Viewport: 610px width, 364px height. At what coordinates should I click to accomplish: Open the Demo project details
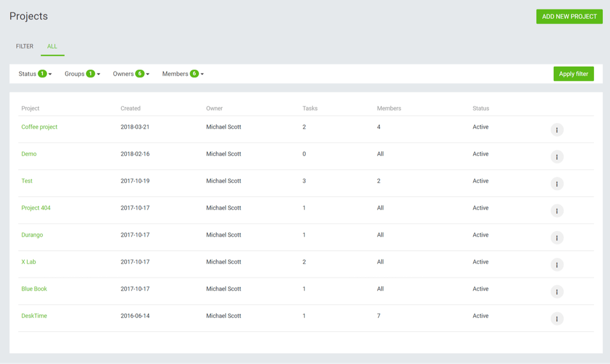(x=29, y=154)
